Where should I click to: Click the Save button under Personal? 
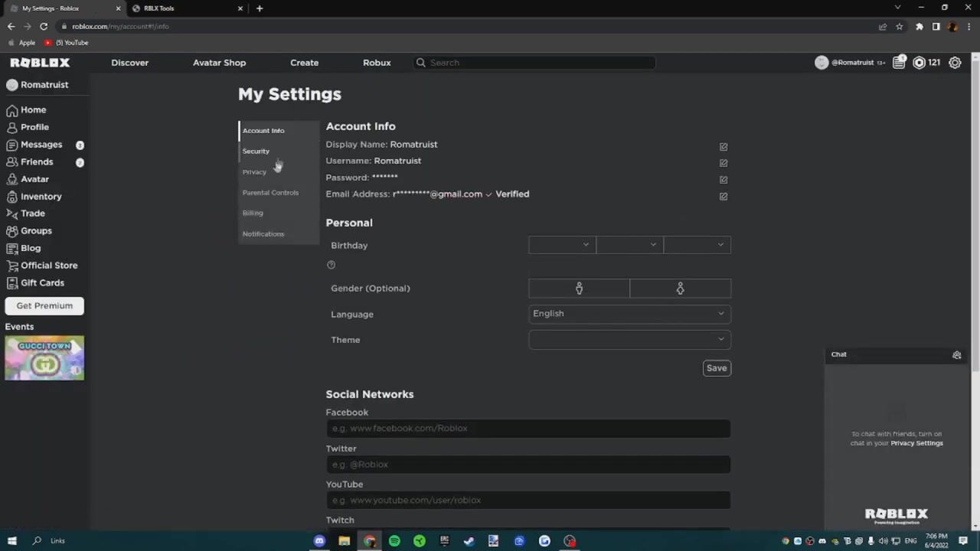coord(717,368)
